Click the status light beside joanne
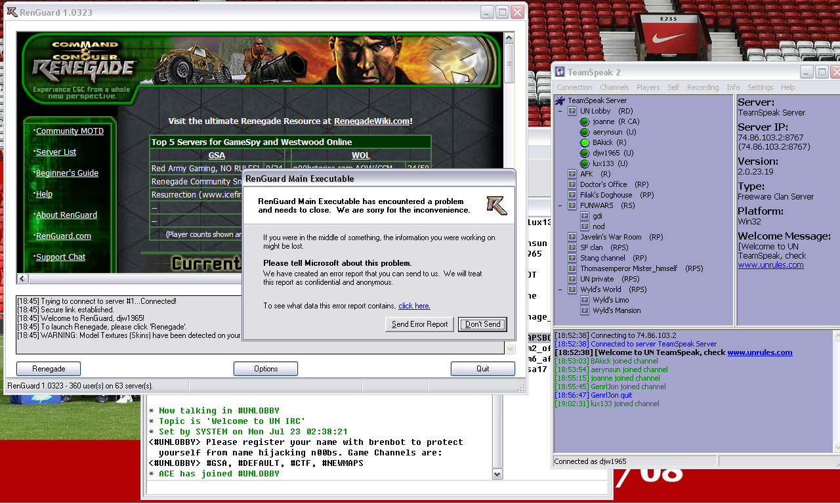840x504 pixels. pyautogui.click(x=585, y=121)
